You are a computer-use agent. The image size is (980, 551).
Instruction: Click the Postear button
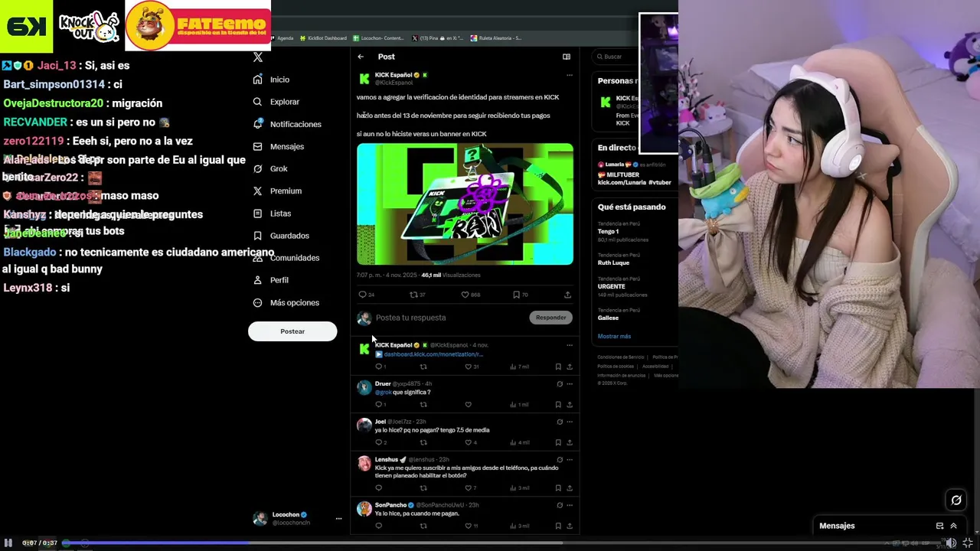[292, 331]
